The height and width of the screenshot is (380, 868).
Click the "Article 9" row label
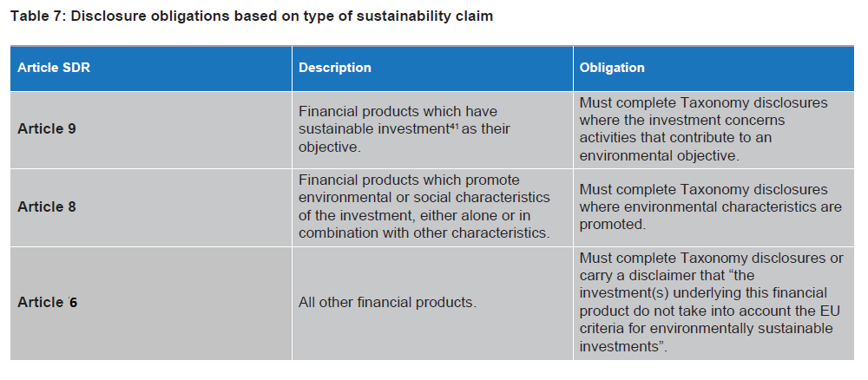47,129
